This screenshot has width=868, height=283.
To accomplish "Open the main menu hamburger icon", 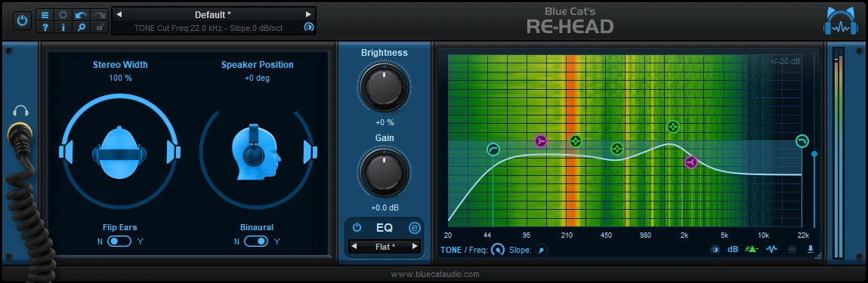I will pos(45,16).
